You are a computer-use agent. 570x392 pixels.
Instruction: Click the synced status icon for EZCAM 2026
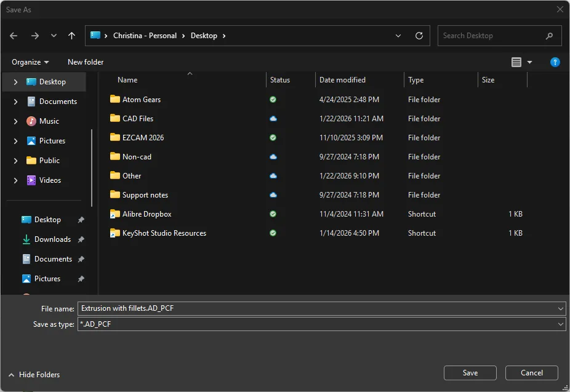(x=273, y=138)
